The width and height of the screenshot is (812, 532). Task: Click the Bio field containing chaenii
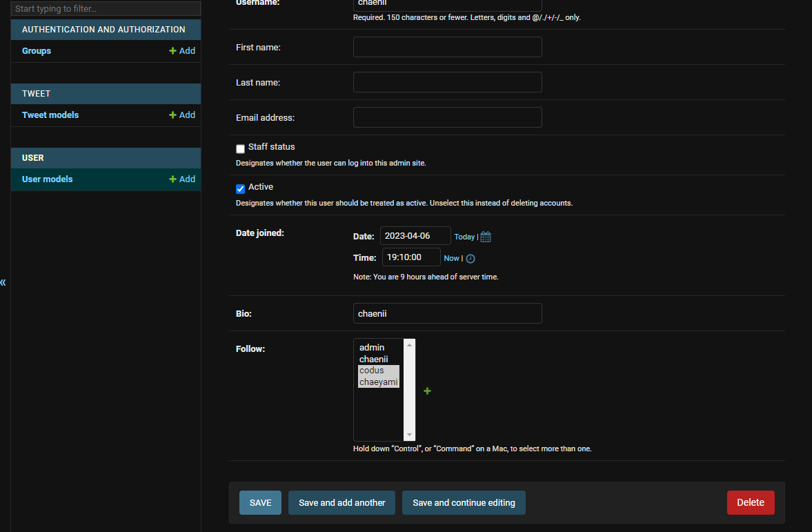(x=448, y=313)
